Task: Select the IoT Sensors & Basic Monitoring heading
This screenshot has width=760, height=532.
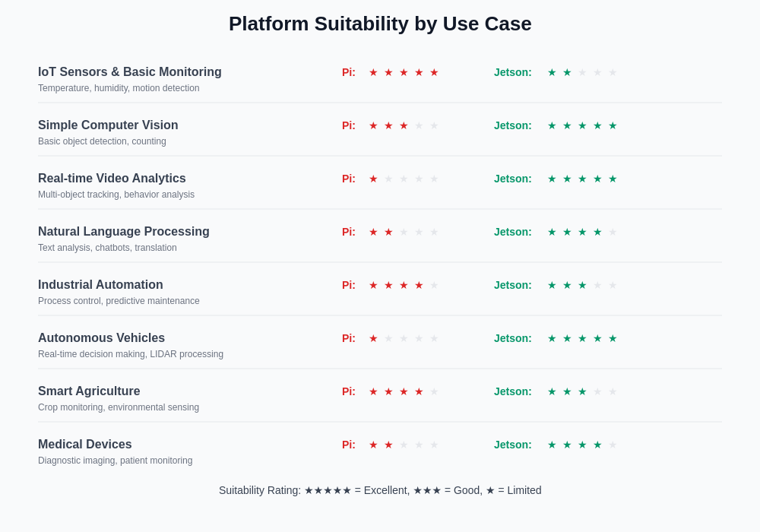Action: 130,72
